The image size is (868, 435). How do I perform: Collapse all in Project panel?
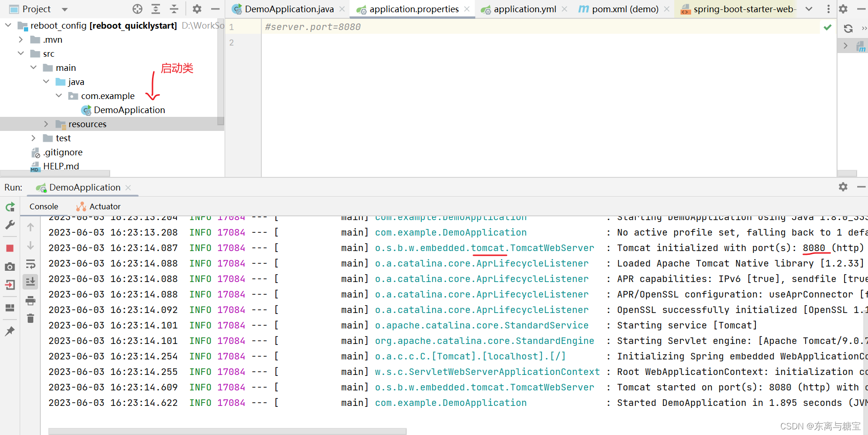pos(174,9)
